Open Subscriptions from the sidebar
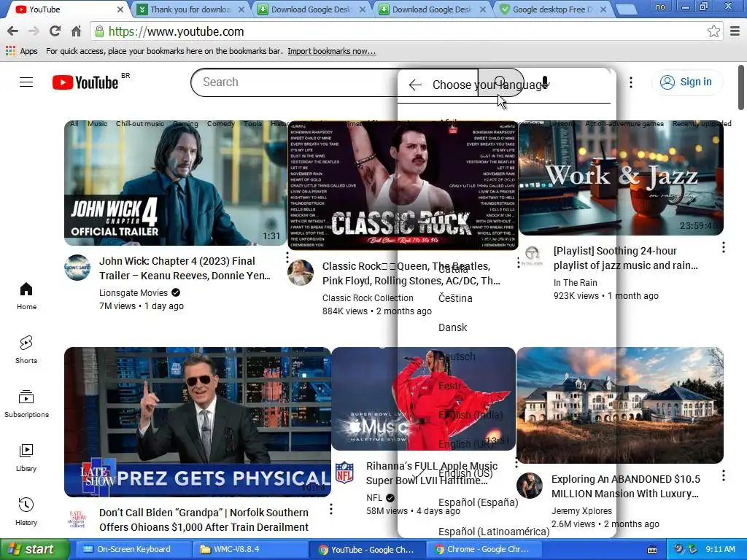The image size is (747, 560). (26, 404)
